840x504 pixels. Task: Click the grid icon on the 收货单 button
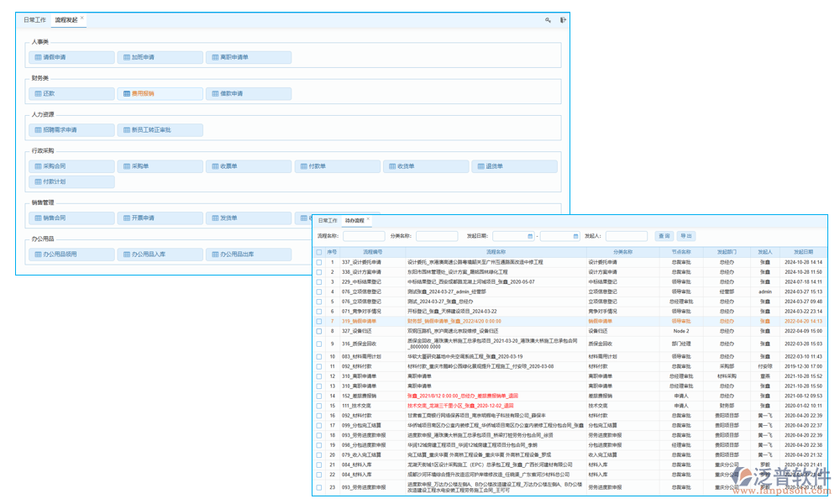tap(392, 166)
